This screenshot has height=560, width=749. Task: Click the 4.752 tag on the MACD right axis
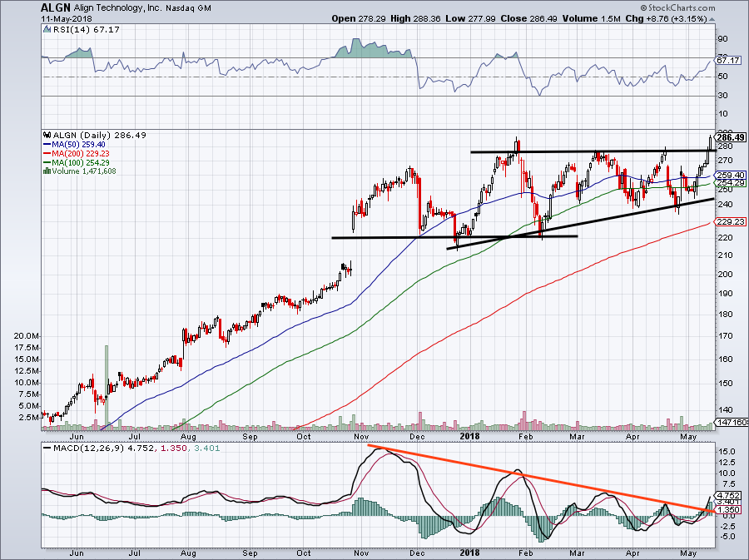tap(728, 495)
